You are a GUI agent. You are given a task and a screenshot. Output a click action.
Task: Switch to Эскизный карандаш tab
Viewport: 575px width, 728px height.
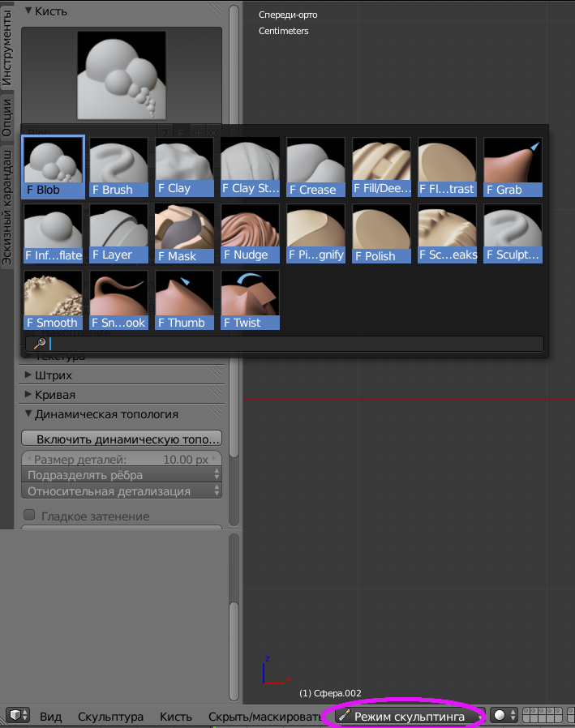pos(6,207)
